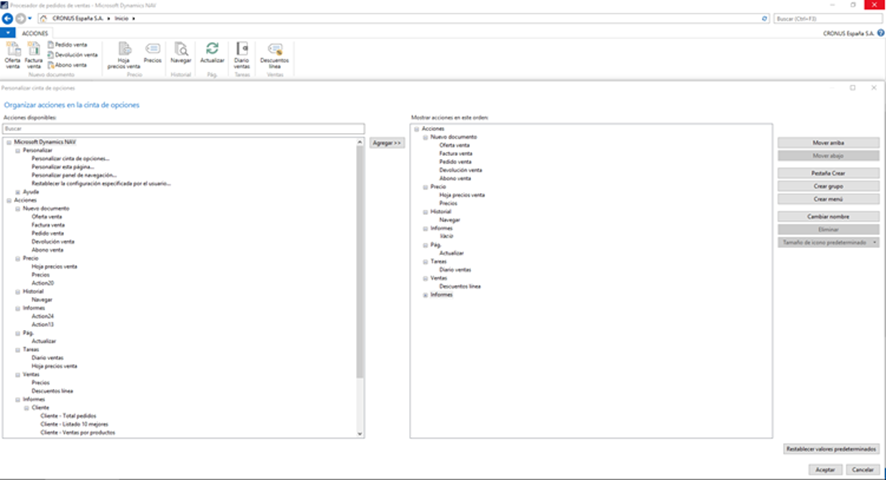
Task: Click the Eliminar button
Action: tap(828, 230)
